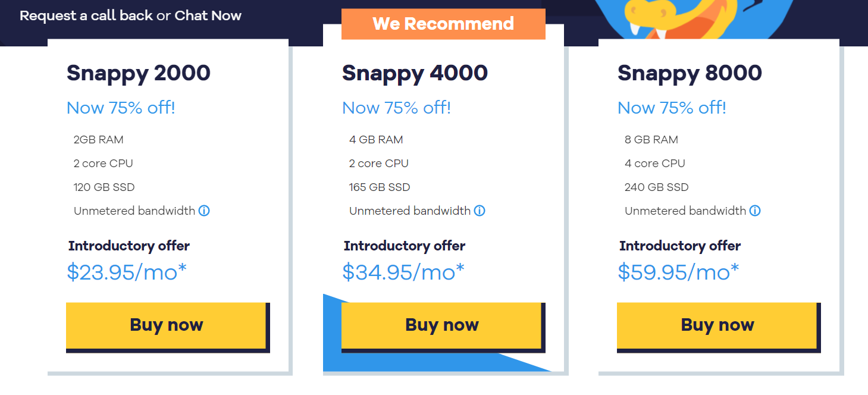Click the $34.95/mo price text
The image size is (868, 395).
click(x=403, y=272)
